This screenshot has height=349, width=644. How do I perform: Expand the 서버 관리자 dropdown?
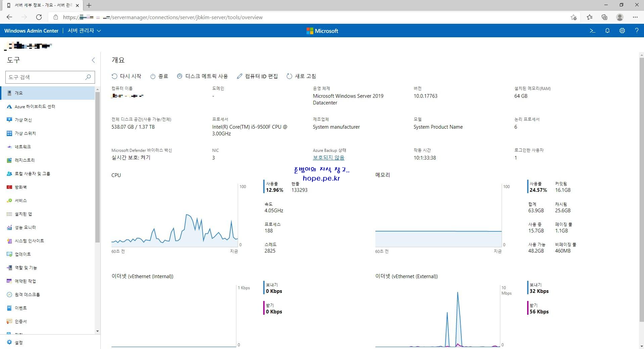click(x=84, y=31)
